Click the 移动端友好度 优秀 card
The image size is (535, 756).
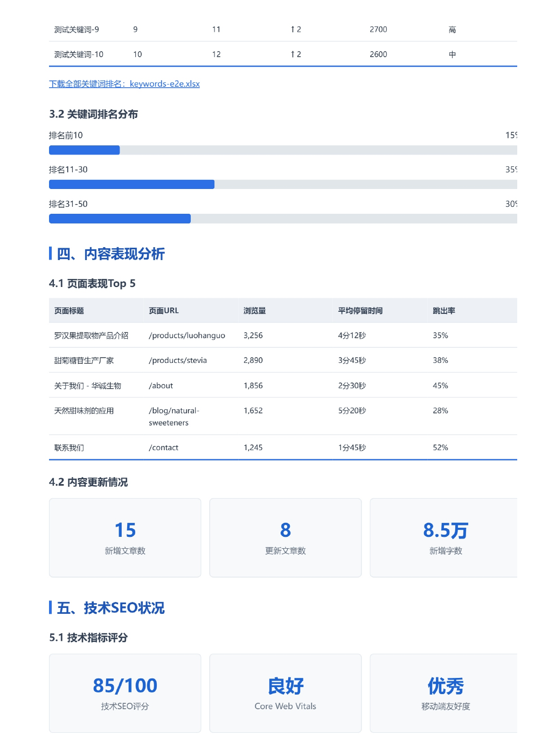pos(444,693)
